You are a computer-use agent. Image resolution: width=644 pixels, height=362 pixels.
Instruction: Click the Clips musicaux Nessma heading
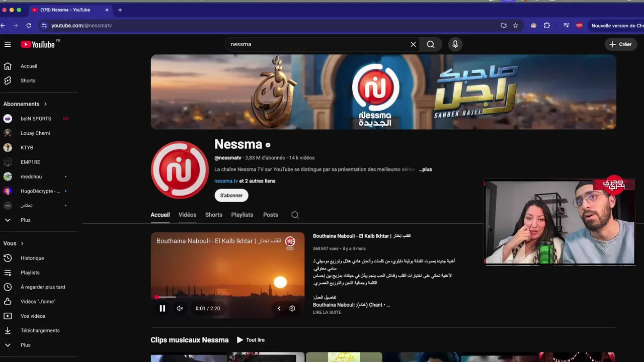coord(190,340)
